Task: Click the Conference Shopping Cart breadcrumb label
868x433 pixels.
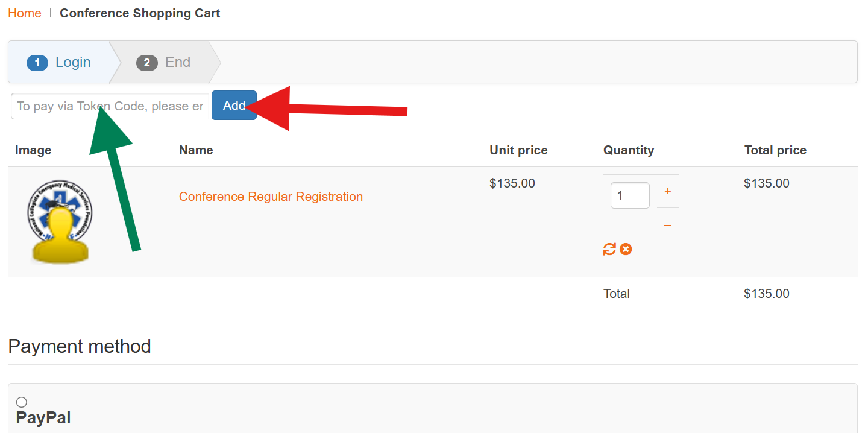Action: tap(139, 13)
